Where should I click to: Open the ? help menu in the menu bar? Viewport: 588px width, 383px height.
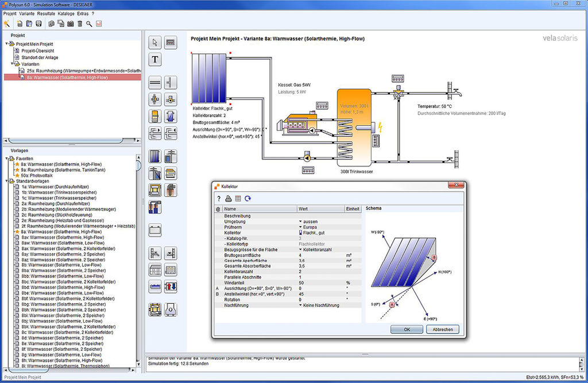[x=93, y=14]
